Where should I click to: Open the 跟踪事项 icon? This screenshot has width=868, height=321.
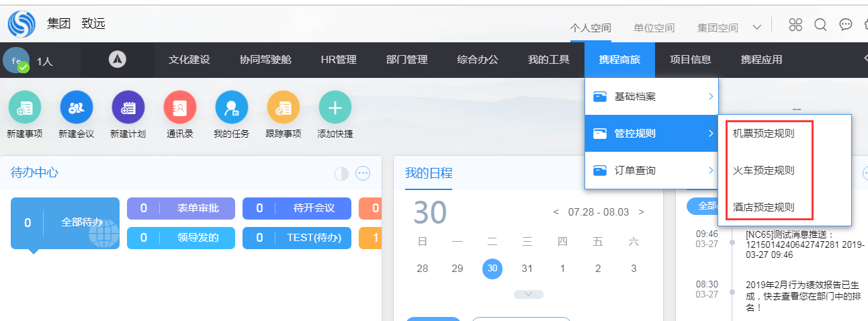point(284,107)
